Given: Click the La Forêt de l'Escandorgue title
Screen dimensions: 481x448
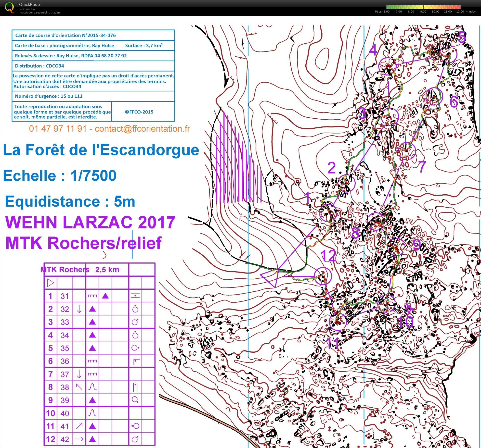Looking at the screenshot, I should click(101, 150).
